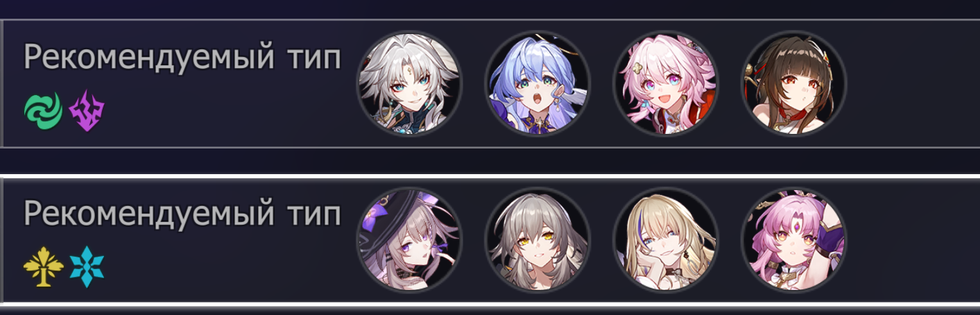The image size is (980, 315).
Task: Click second row's 'Рекомендуемый тип' label
Action: 182,215
